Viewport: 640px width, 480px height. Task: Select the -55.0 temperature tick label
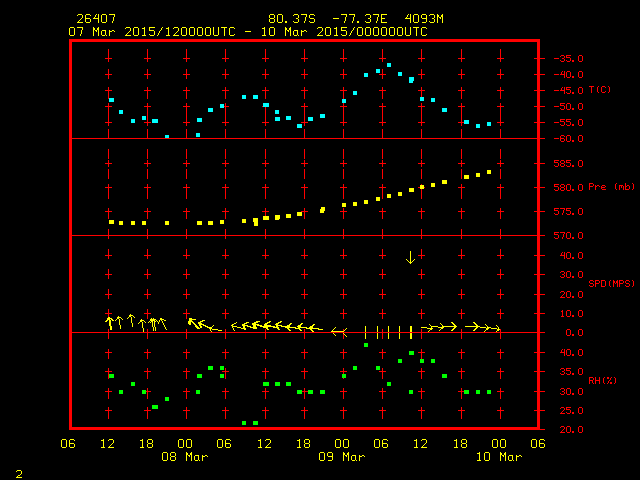tap(569, 122)
